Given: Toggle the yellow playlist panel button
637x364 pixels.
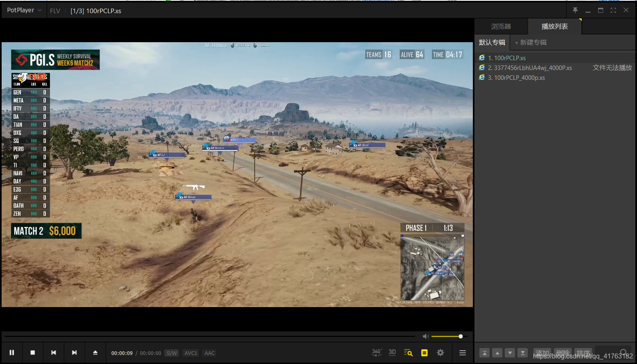Looking at the screenshot, I should 424,353.
